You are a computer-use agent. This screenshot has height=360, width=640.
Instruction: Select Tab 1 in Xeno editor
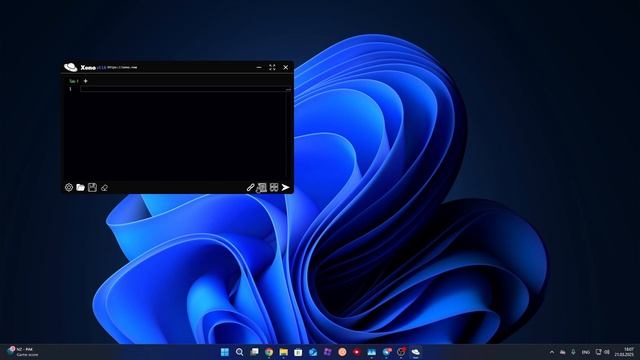pos(73,81)
